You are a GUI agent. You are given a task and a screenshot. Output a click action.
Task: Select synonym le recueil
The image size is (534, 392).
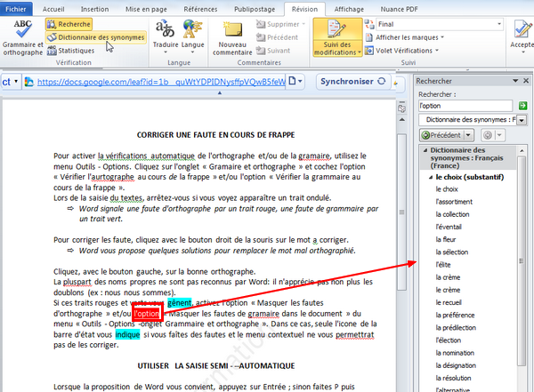point(449,302)
